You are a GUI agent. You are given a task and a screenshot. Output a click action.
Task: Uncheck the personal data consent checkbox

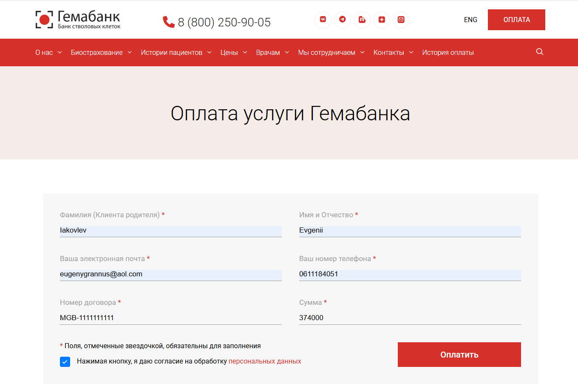click(x=65, y=362)
